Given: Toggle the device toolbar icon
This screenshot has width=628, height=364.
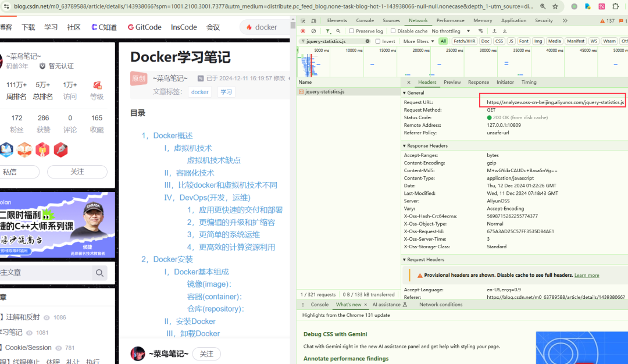Looking at the screenshot, I should point(314,20).
